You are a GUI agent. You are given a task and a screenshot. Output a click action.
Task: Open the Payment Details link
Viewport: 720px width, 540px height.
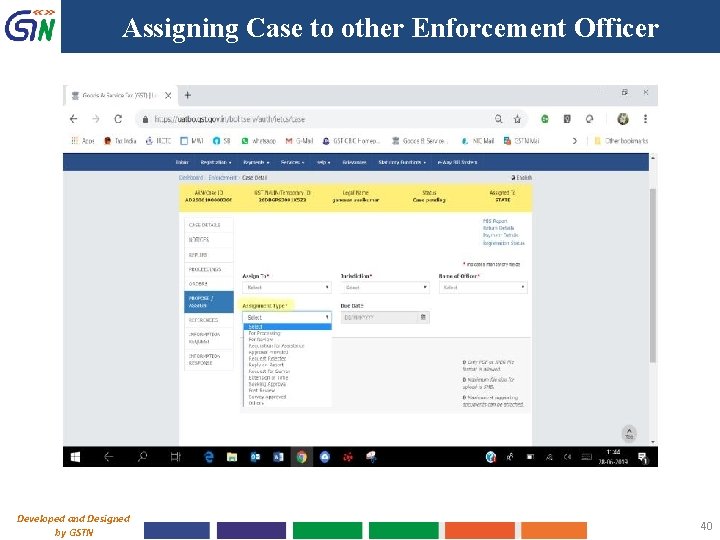pyautogui.click(x=501, y=236)
